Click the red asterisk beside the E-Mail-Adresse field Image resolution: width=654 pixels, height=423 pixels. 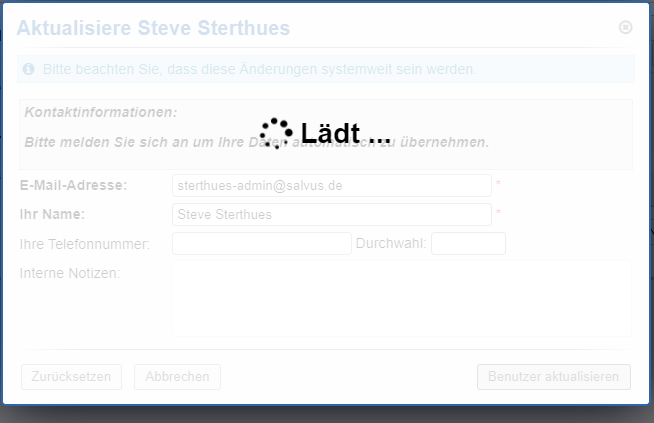498,186
